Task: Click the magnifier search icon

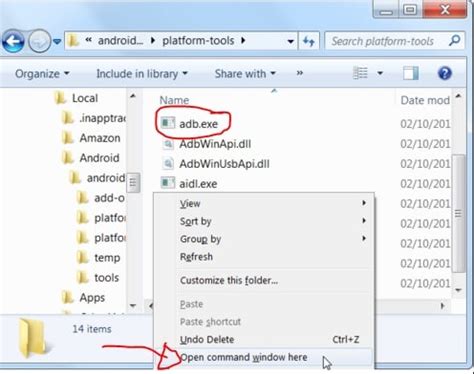Action: tap(455, 41)
